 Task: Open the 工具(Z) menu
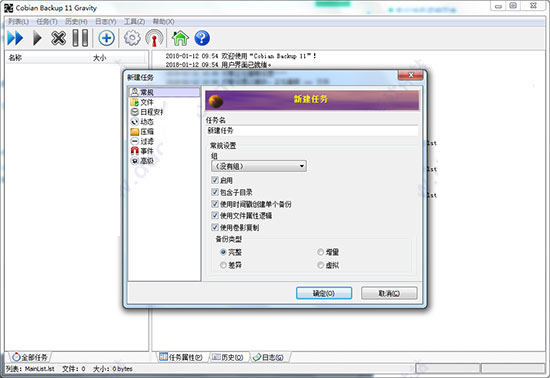(x=134, y=22)
